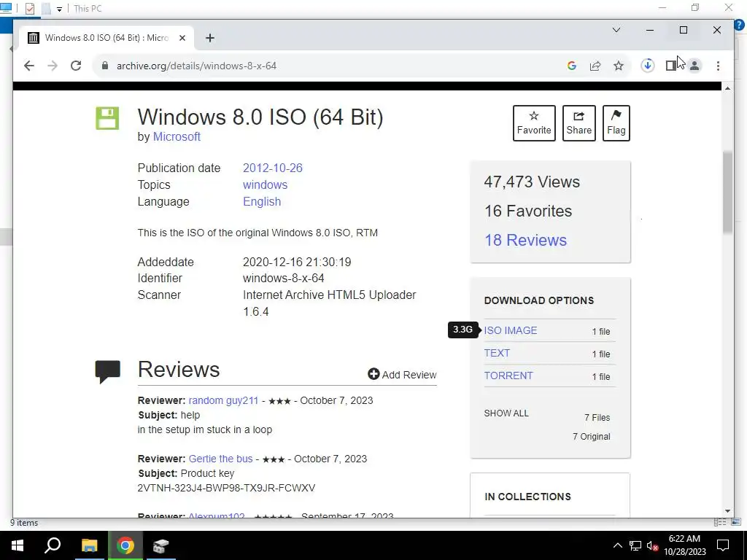Screen dimensions: 747x560
Task: Click the This PC properties checkmark icon
Action: pyautogui.click(x=29, y=9)
